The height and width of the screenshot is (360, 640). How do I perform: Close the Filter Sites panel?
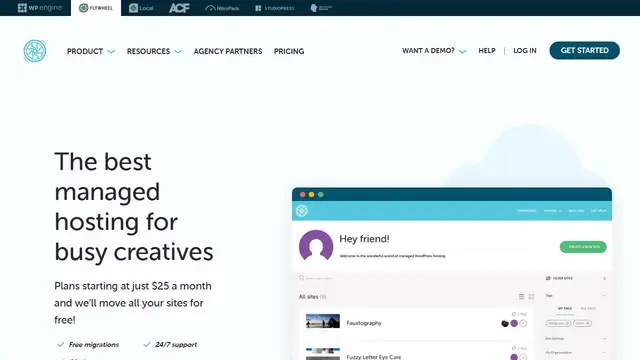click(x=604, y=278)
